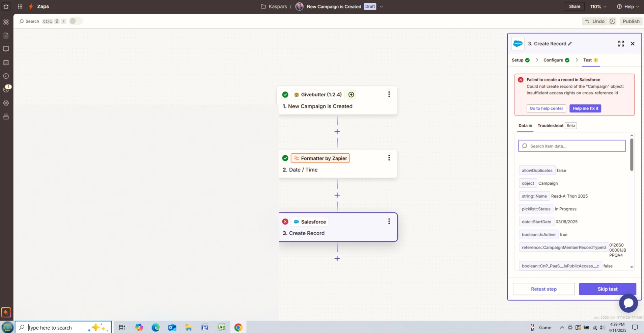This screenshot has height=333, width=644.
Task: Click the Skip test button
Action: click(608, 289)
